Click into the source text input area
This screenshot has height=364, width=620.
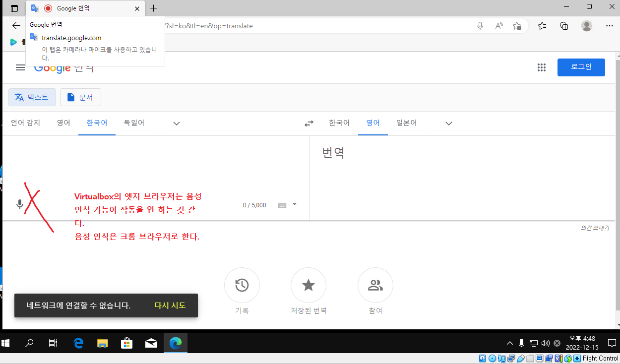(155, 166)
